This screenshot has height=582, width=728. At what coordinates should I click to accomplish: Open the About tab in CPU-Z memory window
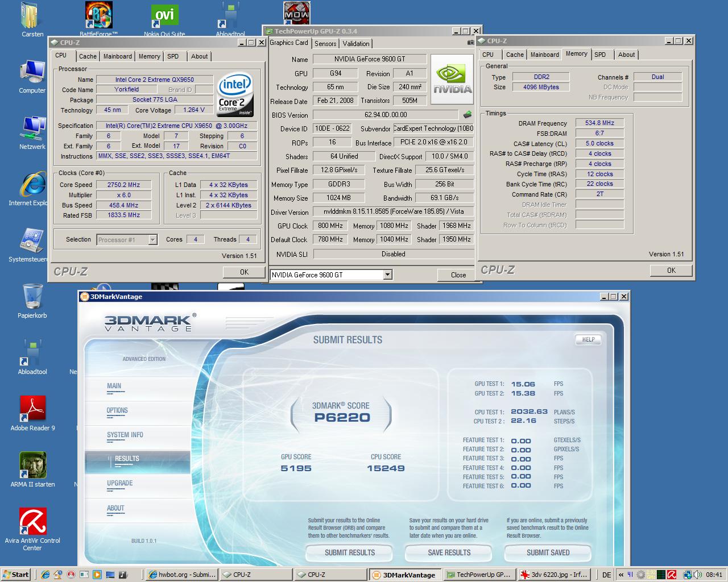[x=627, y=55]
